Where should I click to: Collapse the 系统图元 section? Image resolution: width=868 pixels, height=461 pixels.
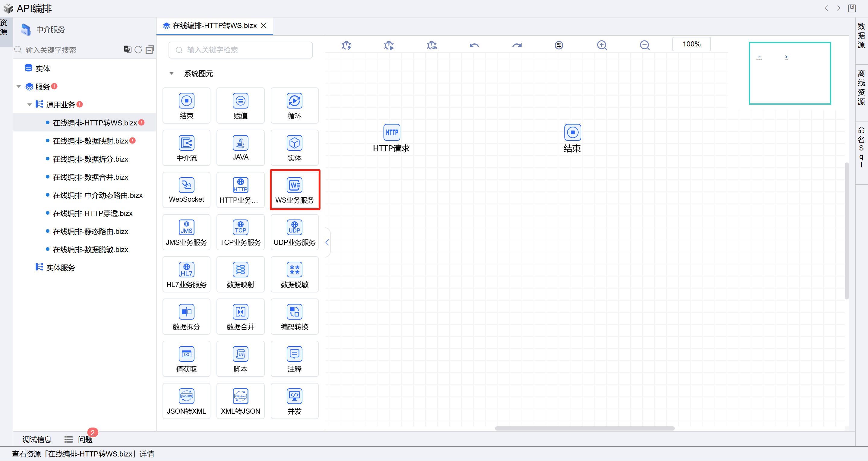[172, 74]
